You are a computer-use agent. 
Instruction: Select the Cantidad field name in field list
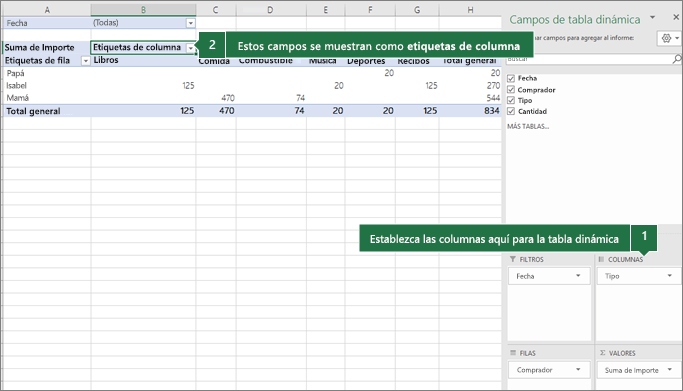[x=532, y=111]
